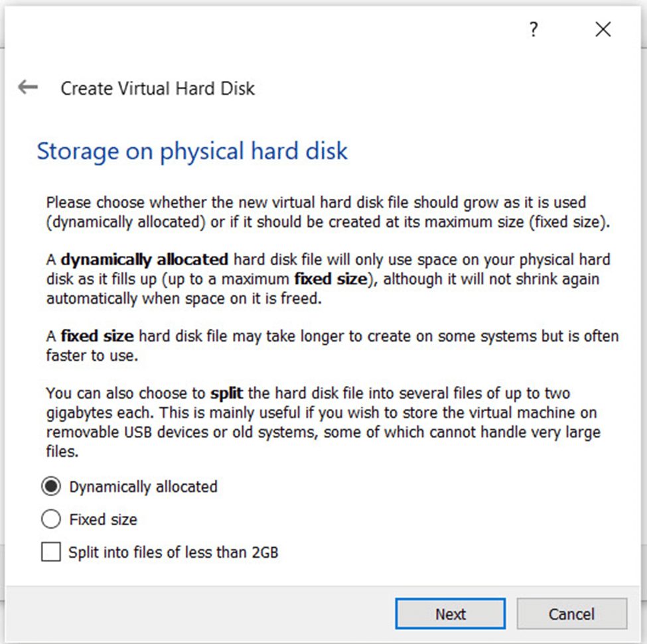
Task: Continue with the Next button
Action: point(450,614)
